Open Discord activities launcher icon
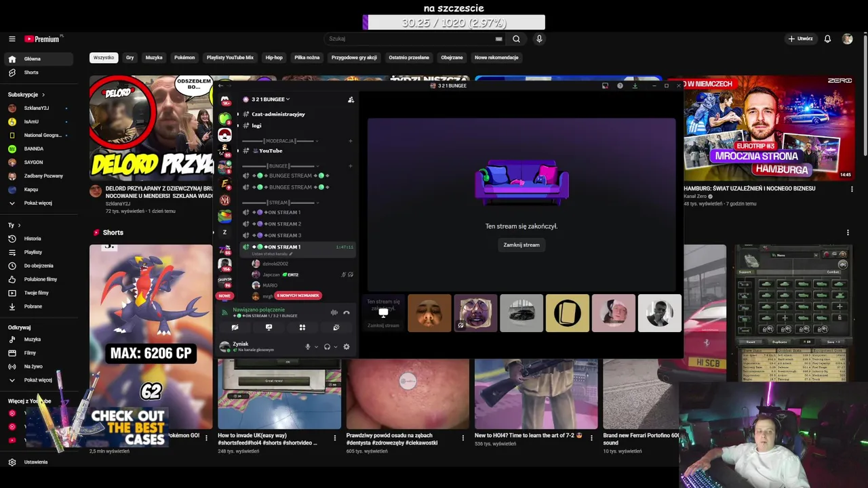 click(302, 327)
